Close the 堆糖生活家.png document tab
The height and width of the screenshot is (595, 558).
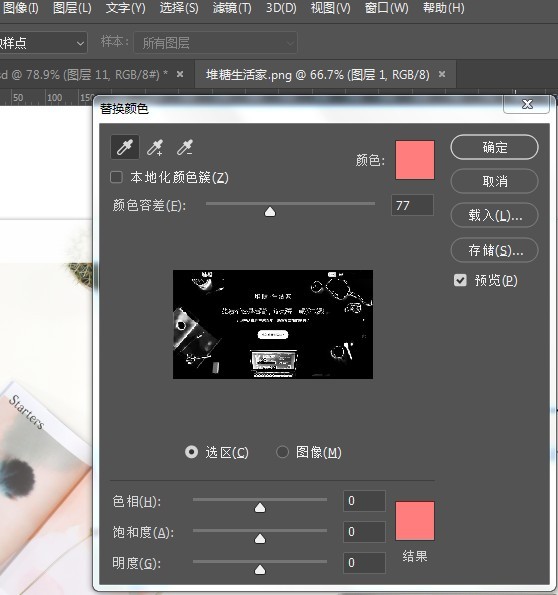pos(442,74)
